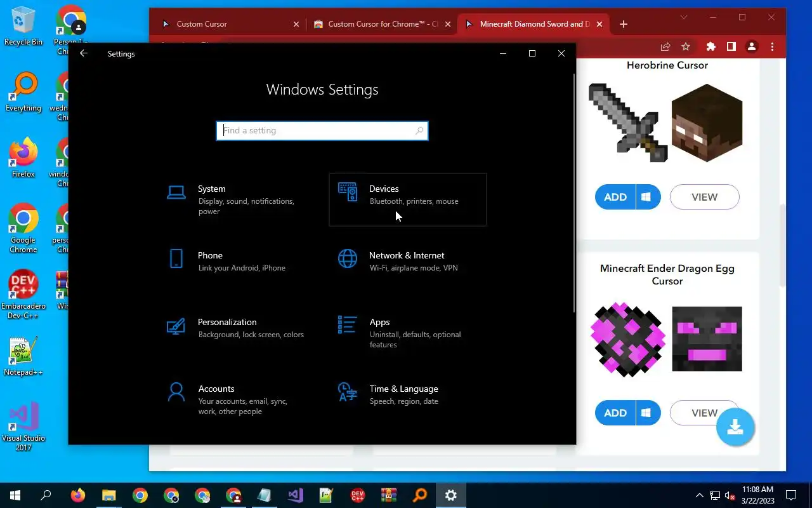Open File Explorer from taskbar
Viewport: 812px width, 508px height.
108,495
